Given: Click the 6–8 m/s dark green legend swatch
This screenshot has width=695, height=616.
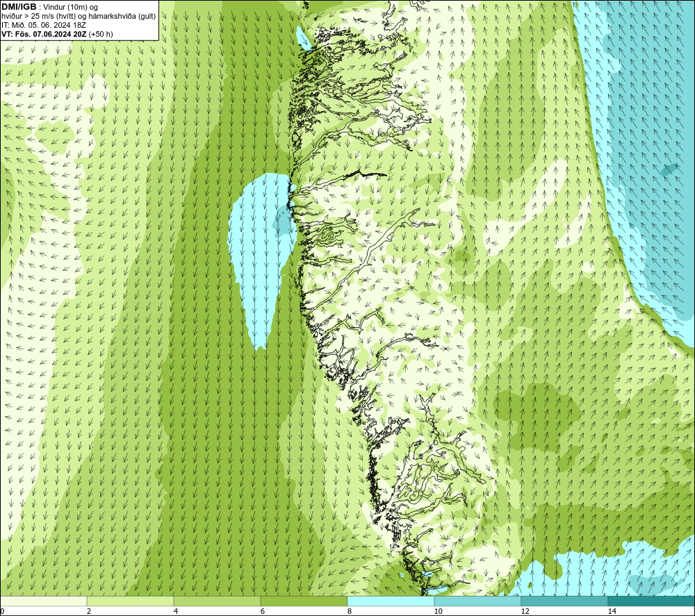Looking at the screenshot, I should [304, 601].
